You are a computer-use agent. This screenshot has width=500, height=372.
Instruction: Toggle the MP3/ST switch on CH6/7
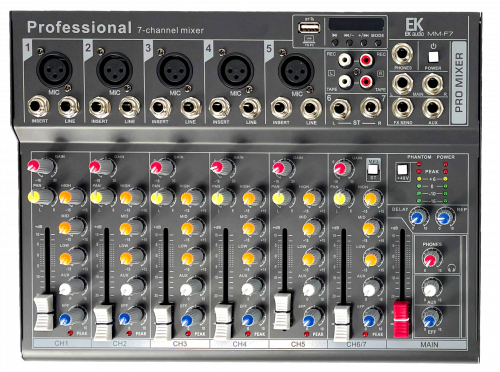click(373, 170)
